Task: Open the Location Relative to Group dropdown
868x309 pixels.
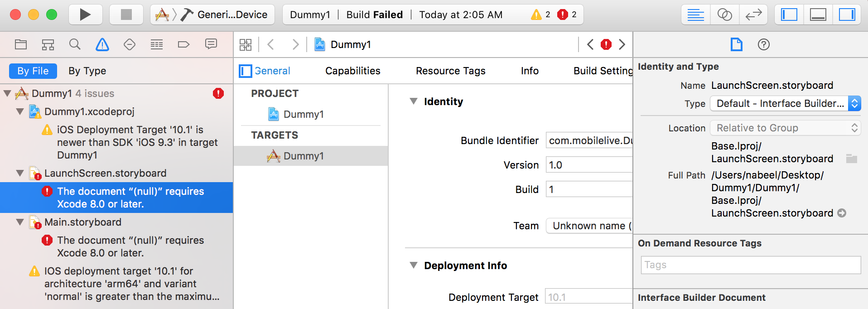Action: tap(786, 128)
